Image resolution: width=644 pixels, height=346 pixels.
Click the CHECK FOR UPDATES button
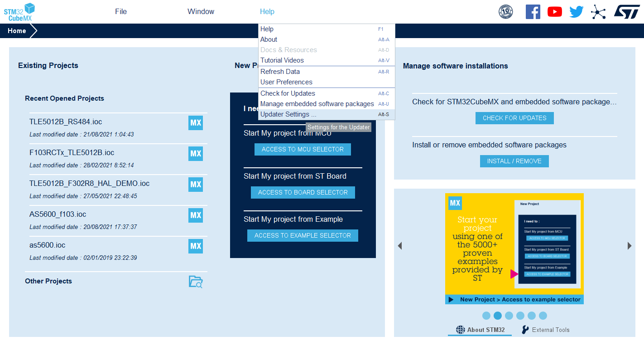[514, 118]
